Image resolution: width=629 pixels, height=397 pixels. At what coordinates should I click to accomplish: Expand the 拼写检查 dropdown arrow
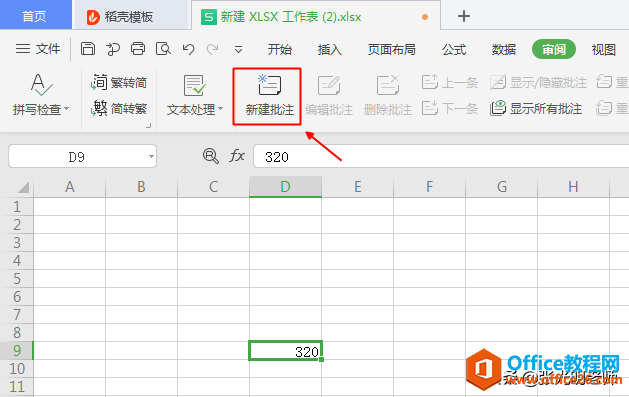click(67, 109)
